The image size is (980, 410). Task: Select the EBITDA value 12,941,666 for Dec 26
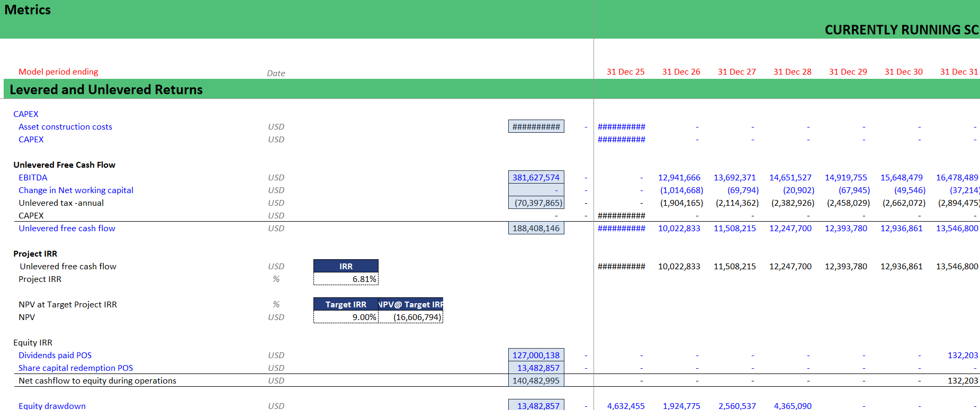(x=679, y=177)
